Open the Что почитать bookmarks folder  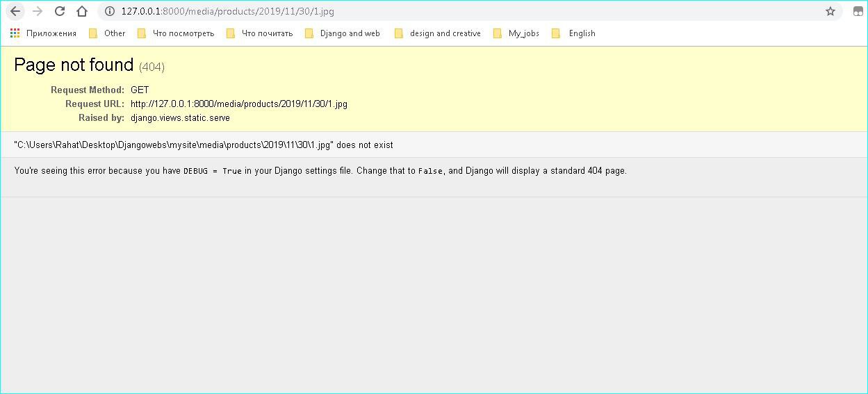coord(259,33)
